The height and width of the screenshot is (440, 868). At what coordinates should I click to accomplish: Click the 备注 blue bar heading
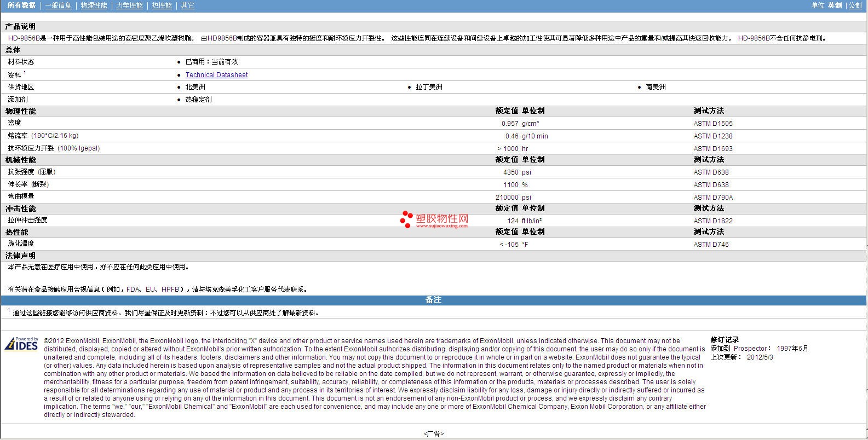(433, 300)
